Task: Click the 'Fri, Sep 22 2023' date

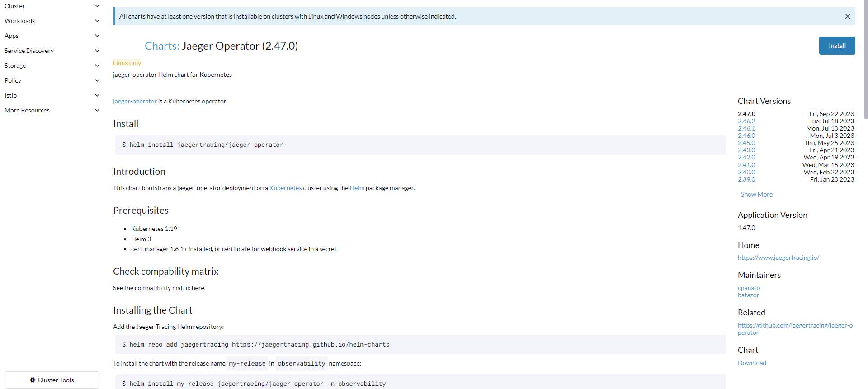Action: click(831, 114)
